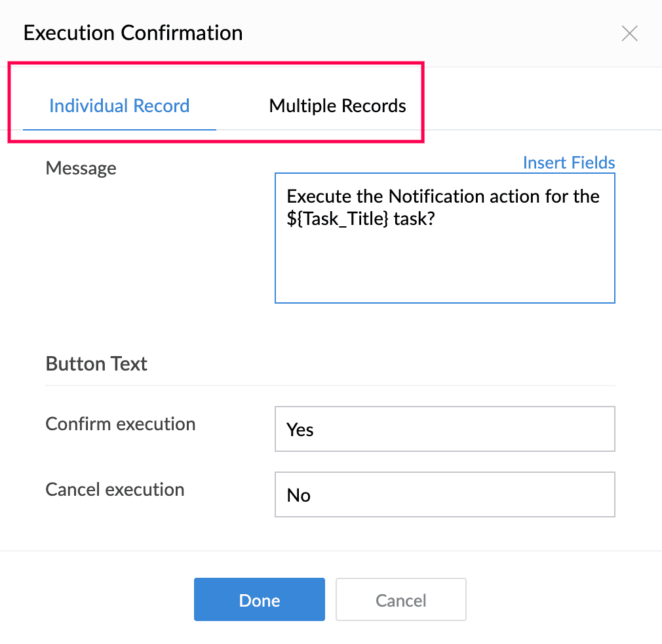Click the Cancel button

(400, 599)
